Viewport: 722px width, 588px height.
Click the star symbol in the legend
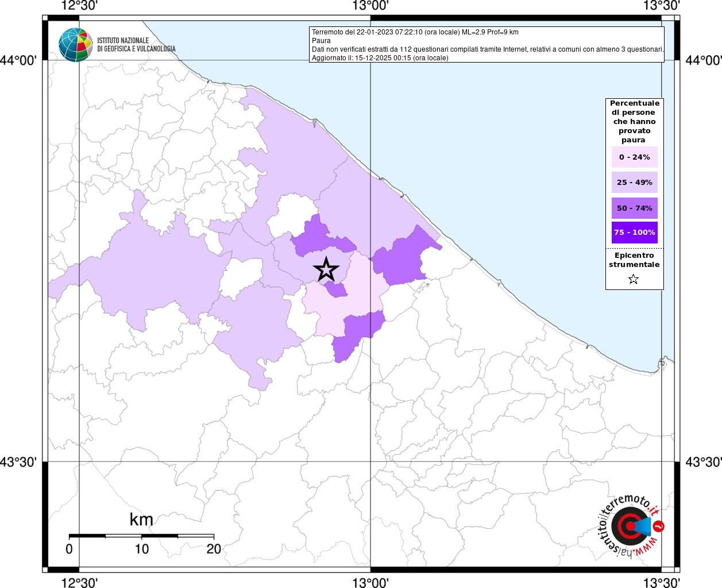click(x=634, y=279)
